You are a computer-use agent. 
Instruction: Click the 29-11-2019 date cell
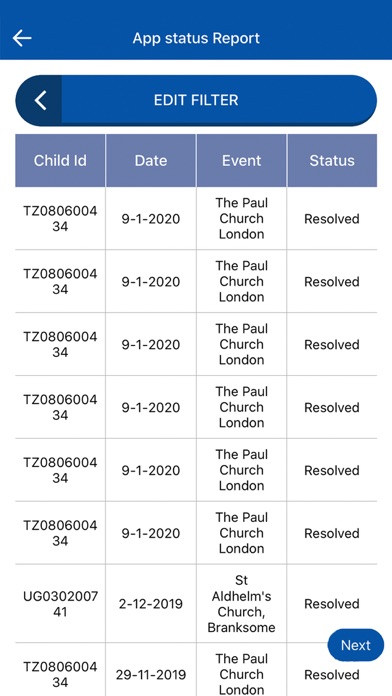click(151, 675)
